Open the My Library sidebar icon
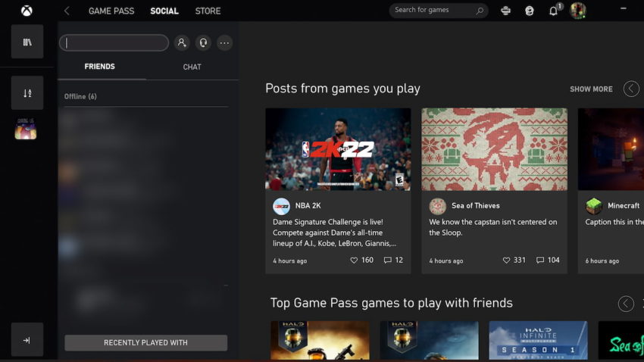This screenshot has width=644, height=362. pyautogui.click(x=27, y=42)
